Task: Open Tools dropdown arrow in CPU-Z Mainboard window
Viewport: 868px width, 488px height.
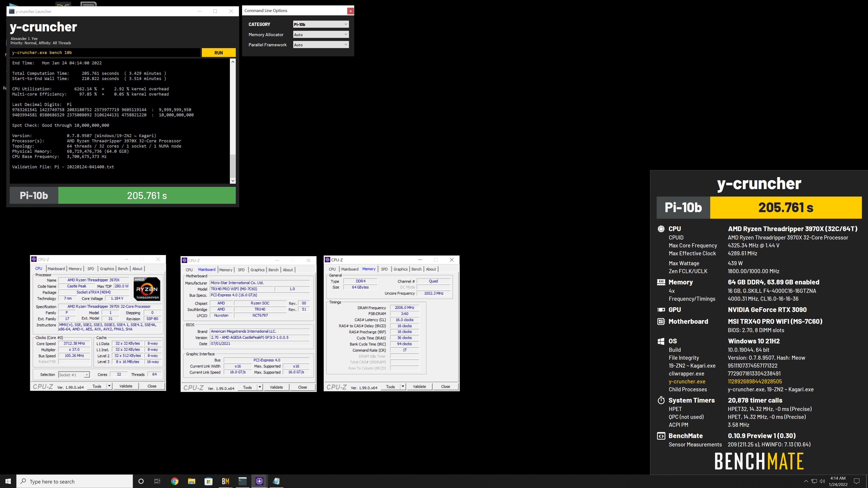Action: click(x=260, y=387)
